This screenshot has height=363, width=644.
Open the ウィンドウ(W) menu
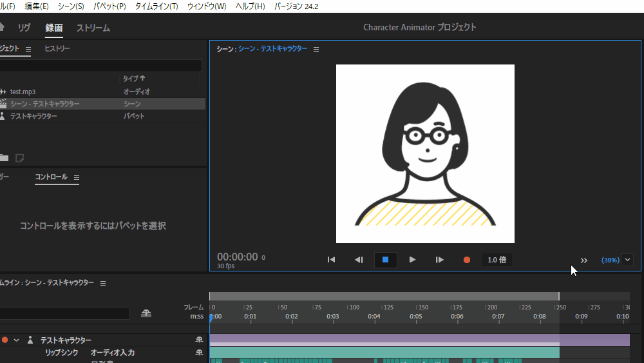[207, 6]
